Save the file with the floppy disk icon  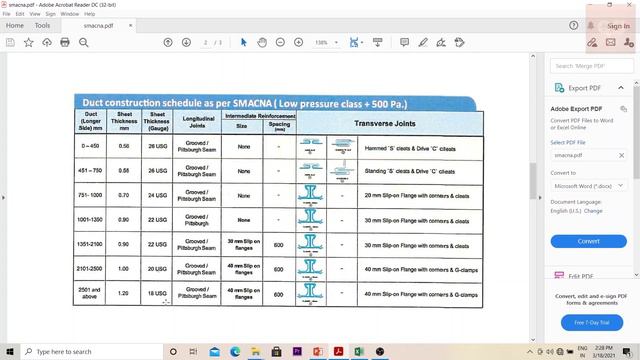coord(10,42)
